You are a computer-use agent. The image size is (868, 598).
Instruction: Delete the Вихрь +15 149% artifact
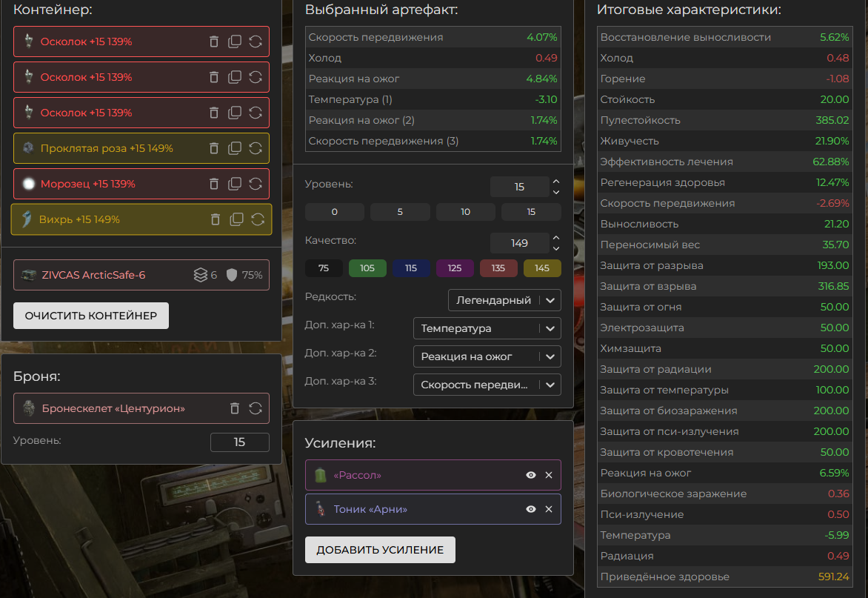tap(216, 219)
